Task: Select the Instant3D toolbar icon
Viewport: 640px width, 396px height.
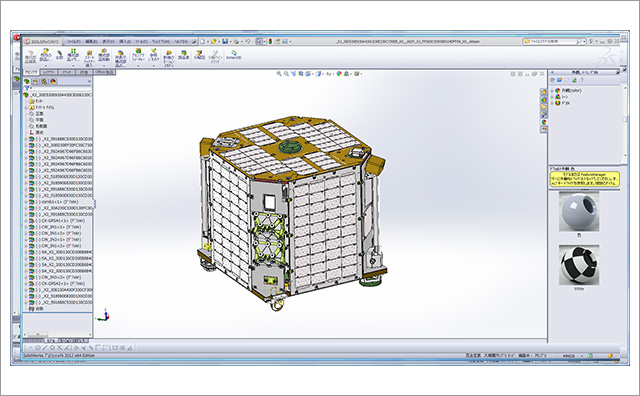Action: tap(233, 55)
